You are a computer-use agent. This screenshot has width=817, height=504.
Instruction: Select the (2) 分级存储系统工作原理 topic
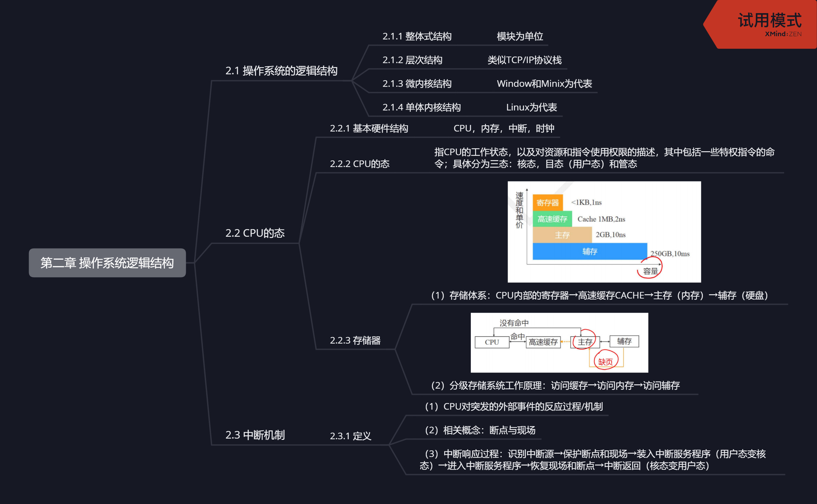tap(555, 386)
